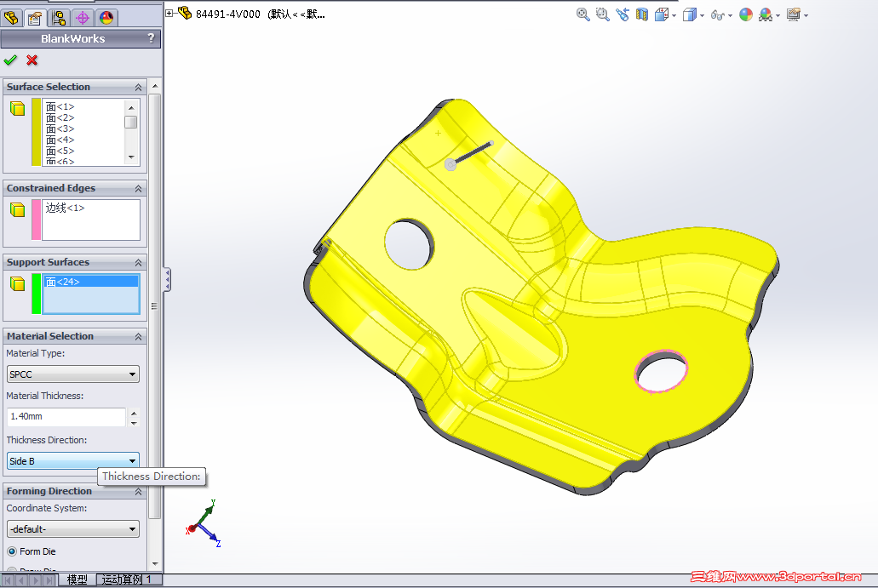The height and width of the screenshot is (588, 878).
Task: Open the Thickness Direction Side B dropdown
Action: (72, 460)
